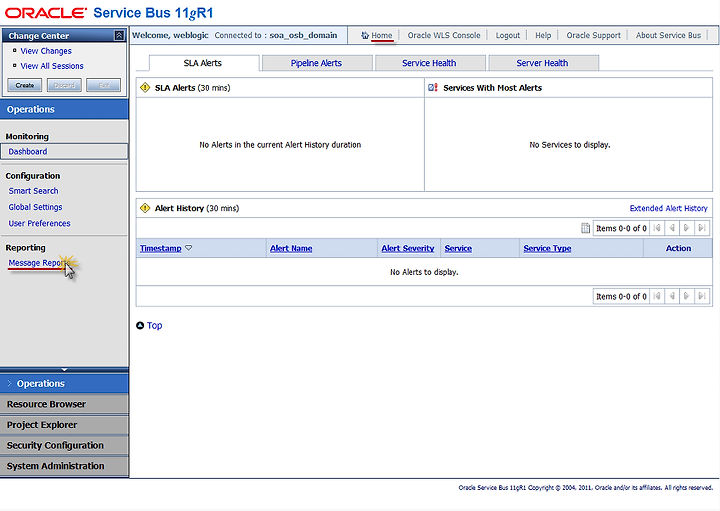
Task: Click the Logout link
Action: [508, 35]
